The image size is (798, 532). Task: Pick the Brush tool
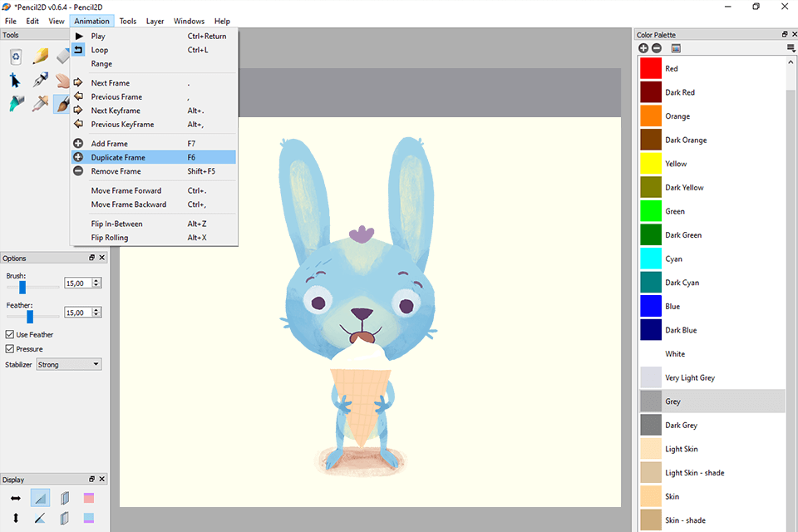(62, 104)
